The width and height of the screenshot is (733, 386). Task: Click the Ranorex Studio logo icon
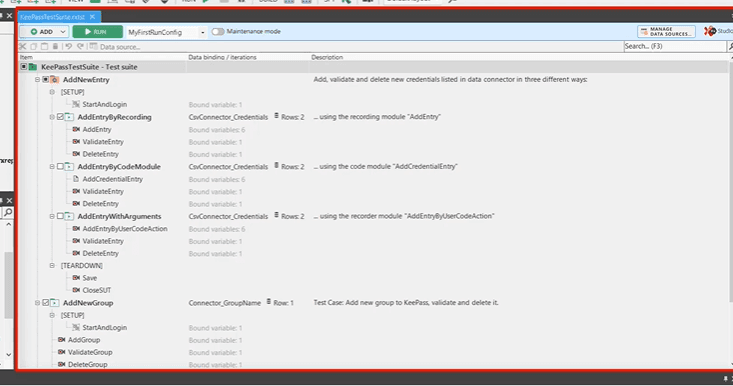[710, 31]
